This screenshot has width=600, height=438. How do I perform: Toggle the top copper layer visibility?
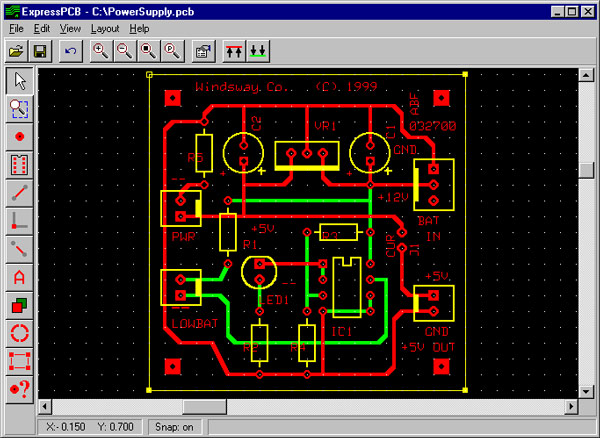234,50
